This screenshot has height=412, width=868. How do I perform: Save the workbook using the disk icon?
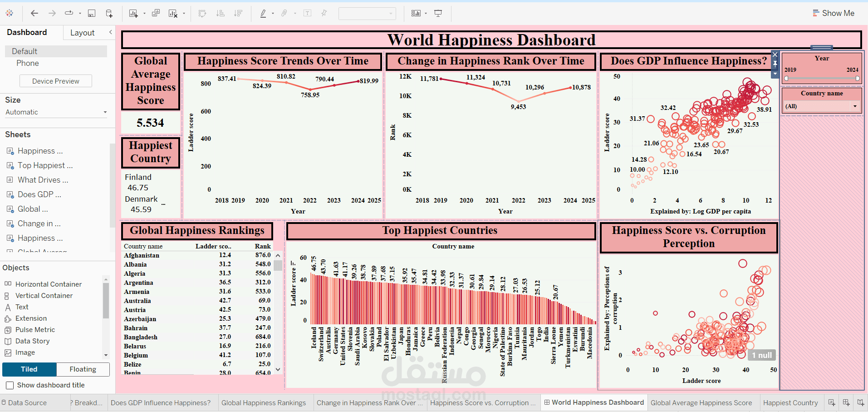click(x=92, y=13)
